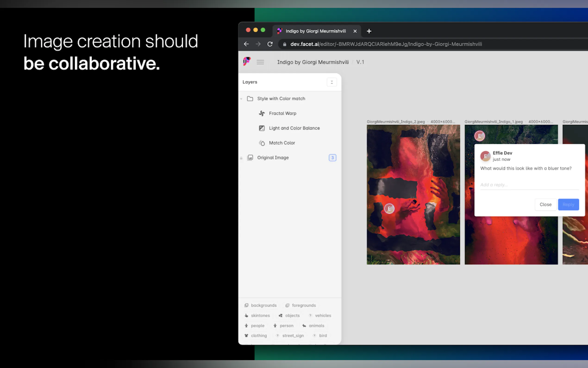Screen dimensions: 588x368
Task: Click the Original Image layer thumbnail icon
Action: 250,158
